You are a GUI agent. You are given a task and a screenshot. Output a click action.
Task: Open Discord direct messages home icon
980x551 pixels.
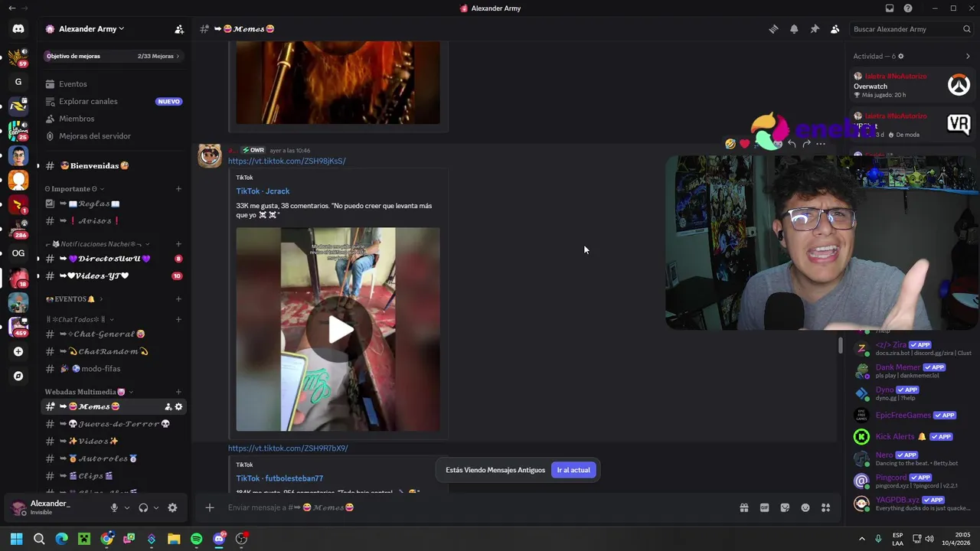[x=18, y=29]
